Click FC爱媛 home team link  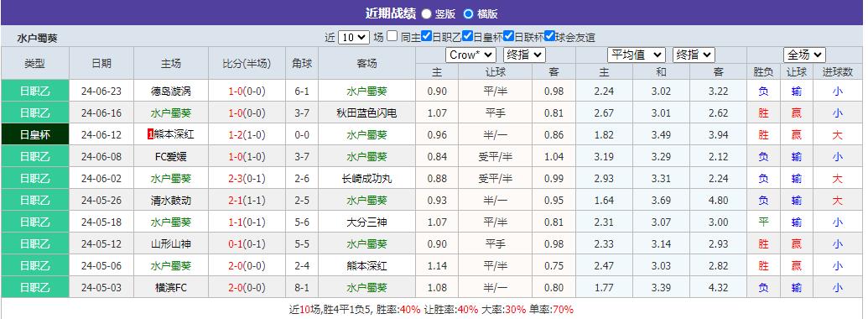tap(170, 157)
